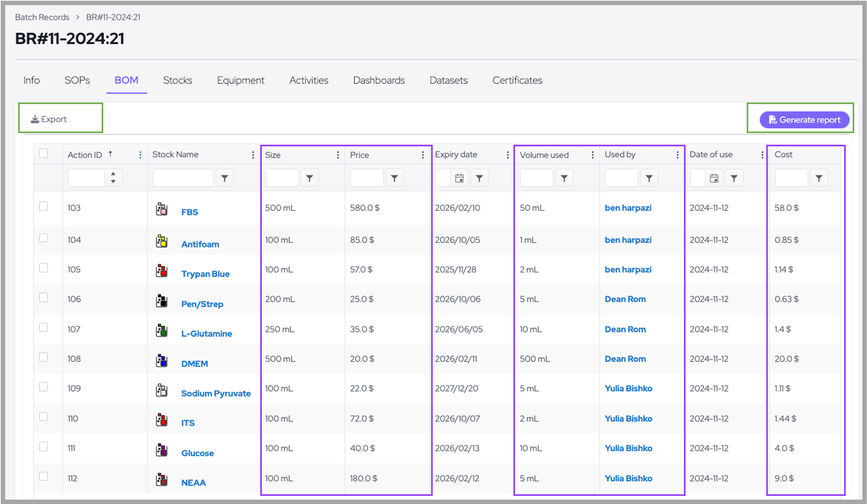Increment the Action ID filter stepper up

(x=113, y=174)
